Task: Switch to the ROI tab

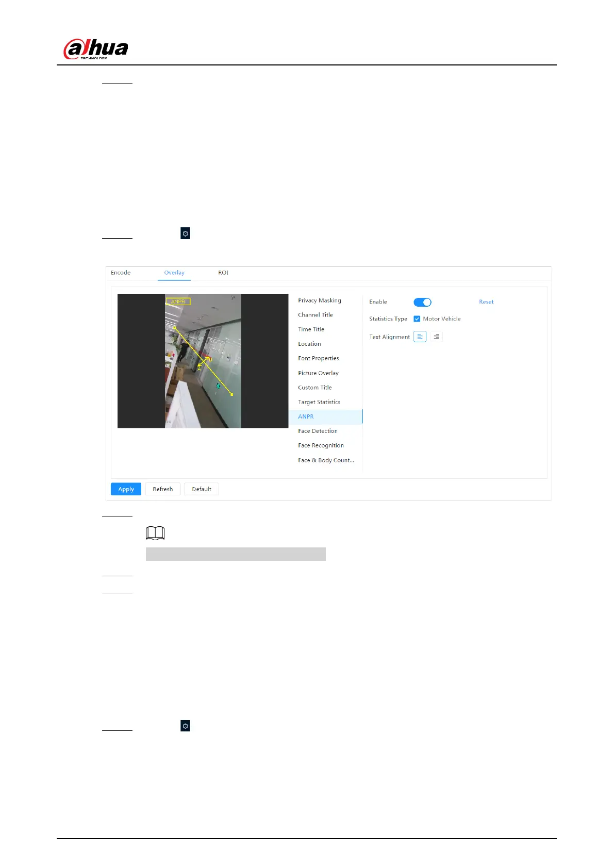Action: (223, 273)
